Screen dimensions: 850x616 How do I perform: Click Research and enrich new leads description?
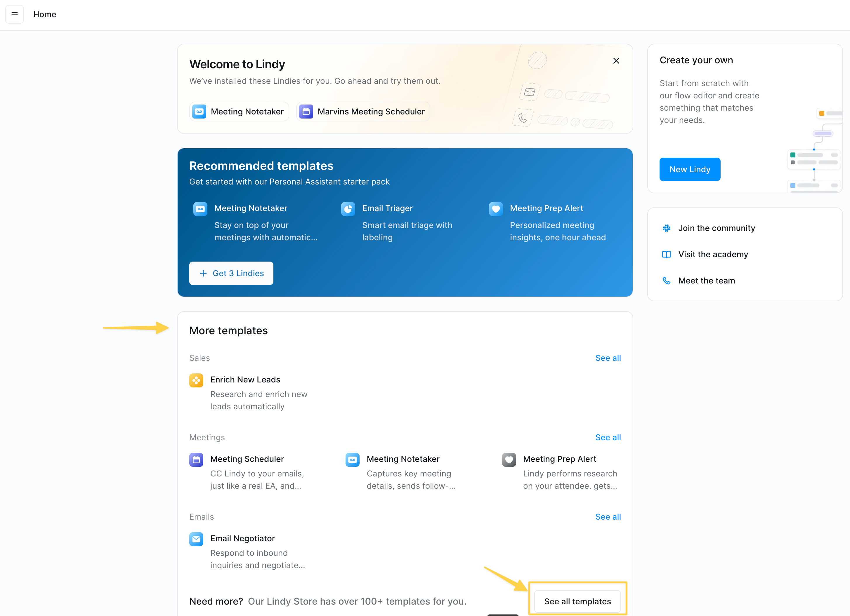(259, 400)
